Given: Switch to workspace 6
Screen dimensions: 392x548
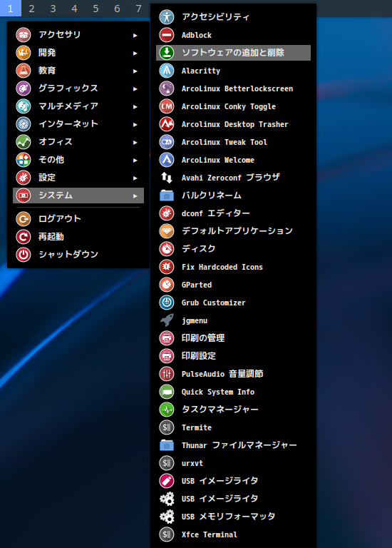Looking at the screenshot, I should click(x=117, y=8).
